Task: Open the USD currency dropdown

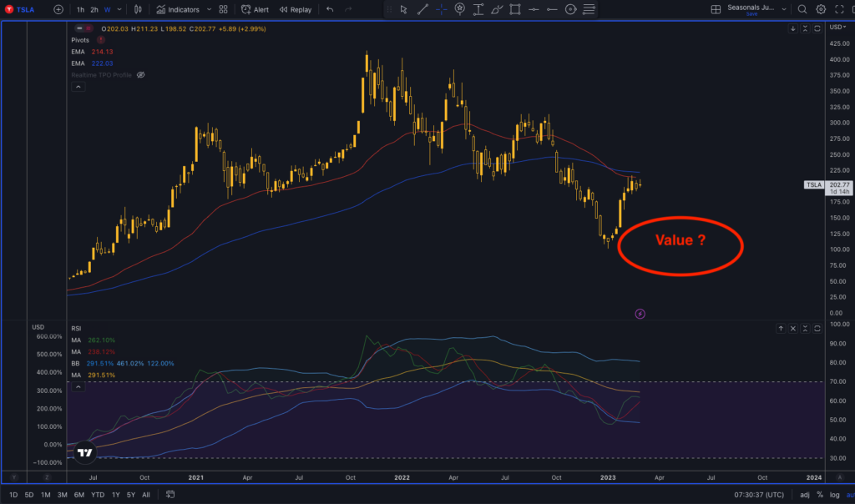Action: tap(837, 28)
